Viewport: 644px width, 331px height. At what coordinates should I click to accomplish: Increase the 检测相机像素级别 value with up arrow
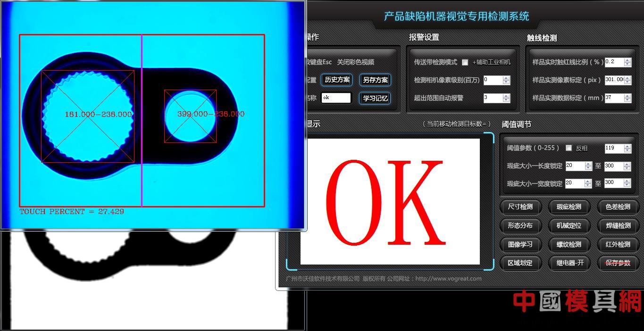coord(506,78)
